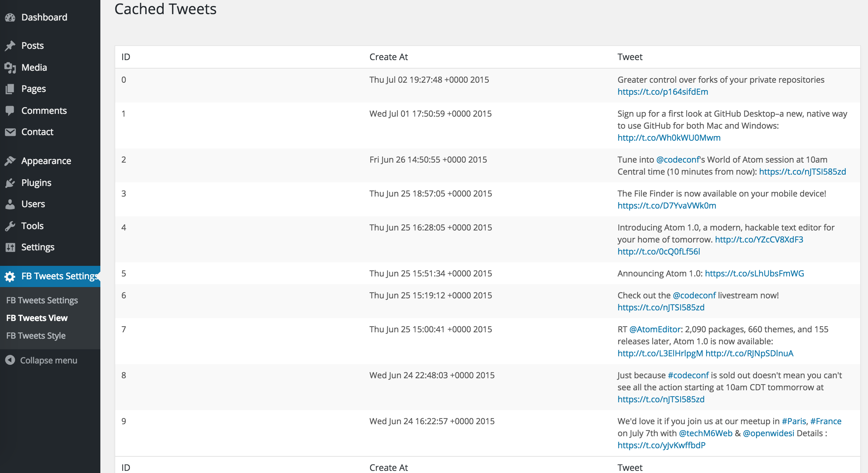Screen dimensions: 868x473
Task: Click the #Paris hashtag
Action: coord(794,421)
